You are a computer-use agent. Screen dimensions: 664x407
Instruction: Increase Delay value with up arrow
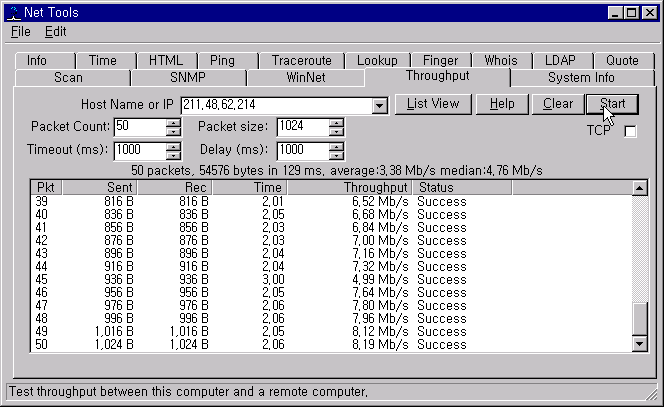(336, 147)
